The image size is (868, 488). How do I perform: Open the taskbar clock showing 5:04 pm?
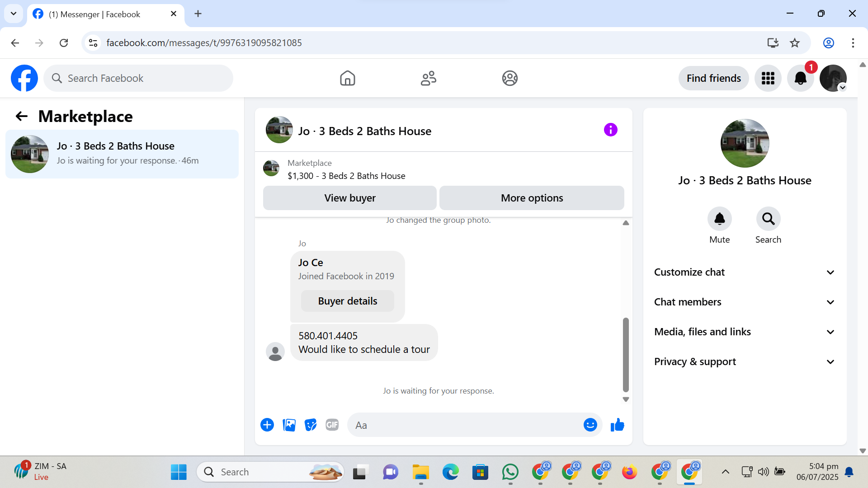(817, 472)
